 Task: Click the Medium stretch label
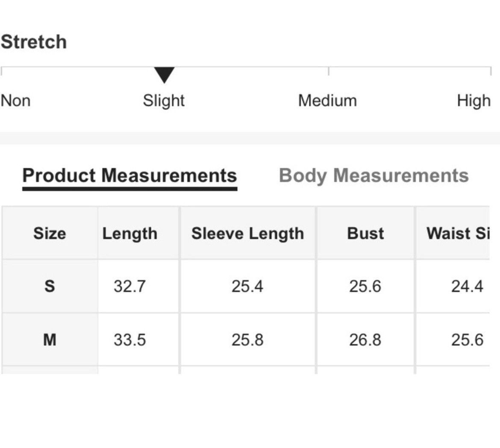pos(327,101)
